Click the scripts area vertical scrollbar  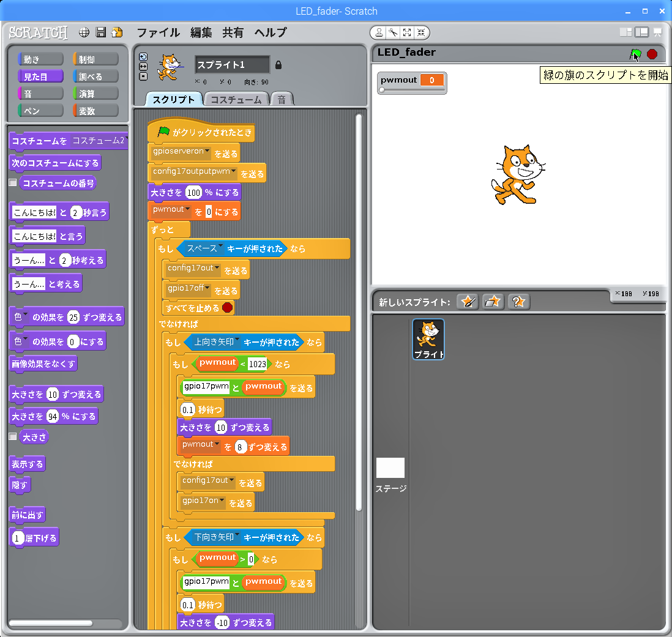(359, 313)
